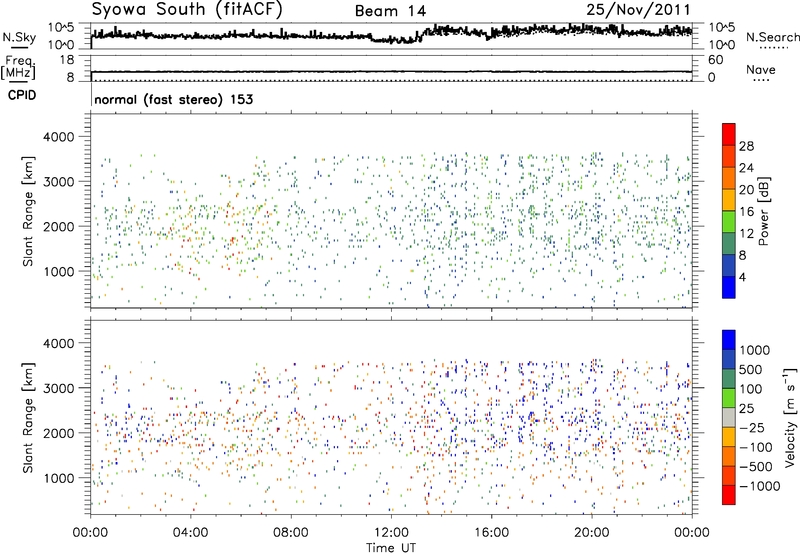Click the frequency trace line in the Freq panel
Screen dimensions: 800x554
(391, 72)
